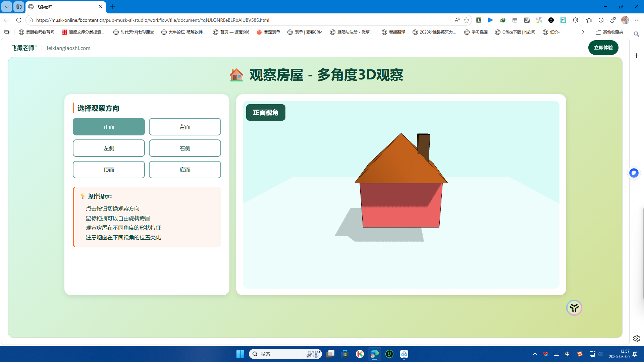Open the Copilot sidebar icon on right edge
This screenshot has height=362, width=644.
point(634,173)
